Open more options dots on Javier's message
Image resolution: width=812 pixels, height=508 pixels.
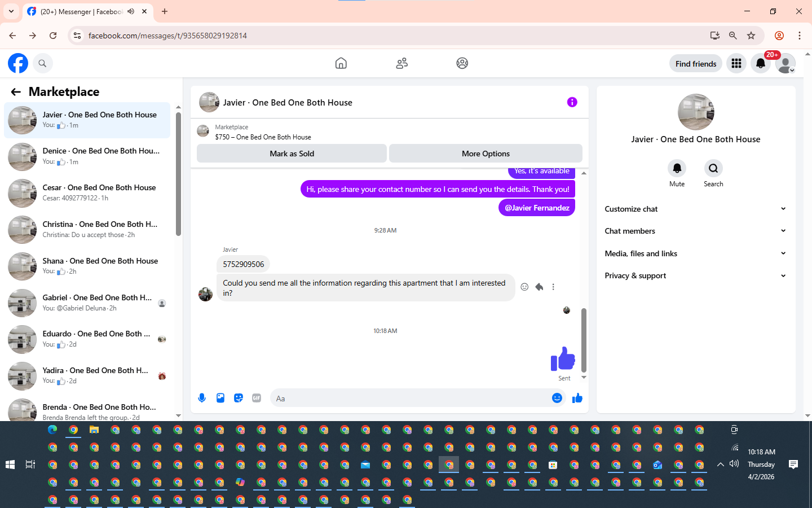553,287
